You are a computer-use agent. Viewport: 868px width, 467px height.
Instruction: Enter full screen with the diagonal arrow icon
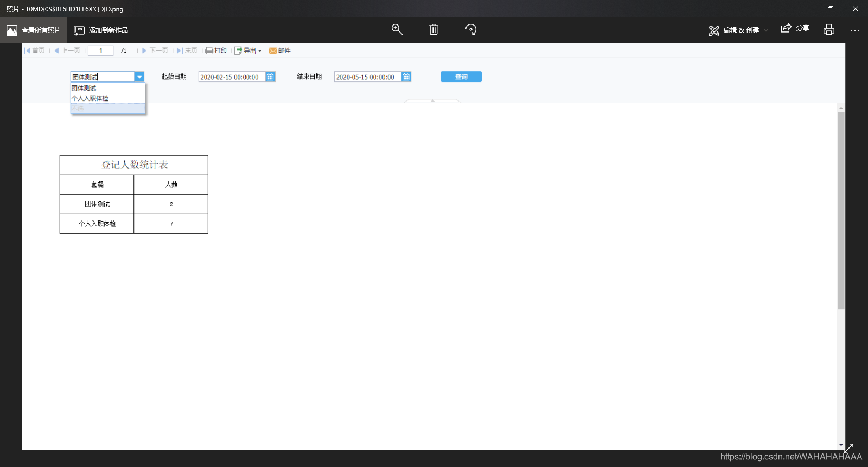[848, 449]
